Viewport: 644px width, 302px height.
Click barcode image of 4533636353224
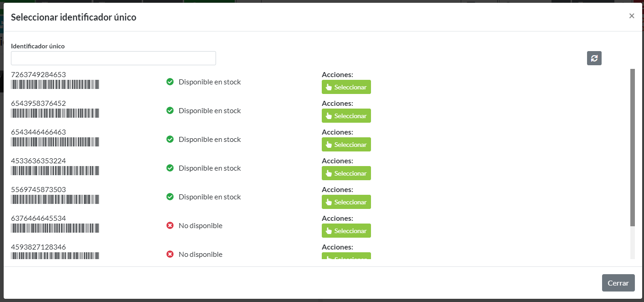click(x=55, y=171)
